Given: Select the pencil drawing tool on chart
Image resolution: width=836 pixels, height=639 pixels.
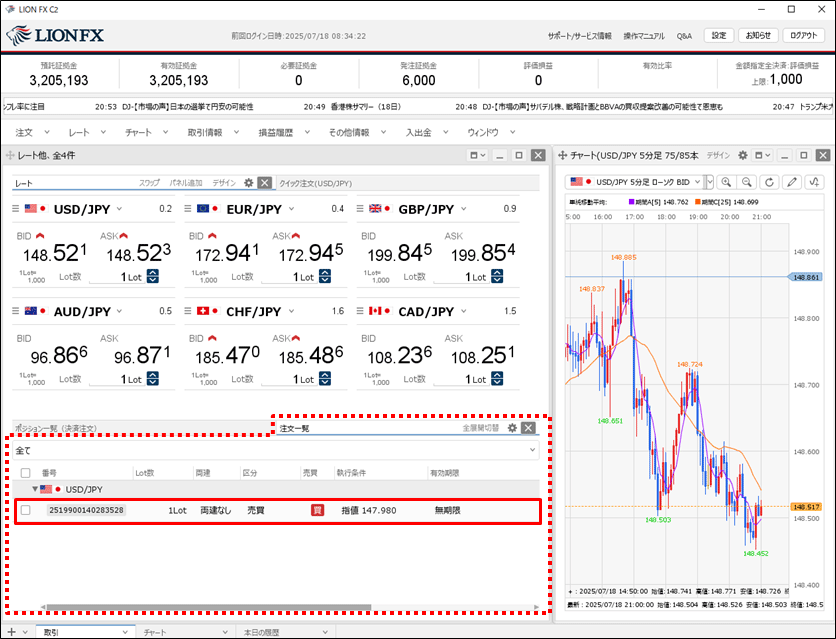Looking at the screenshot, I should [x=792, y=182].
